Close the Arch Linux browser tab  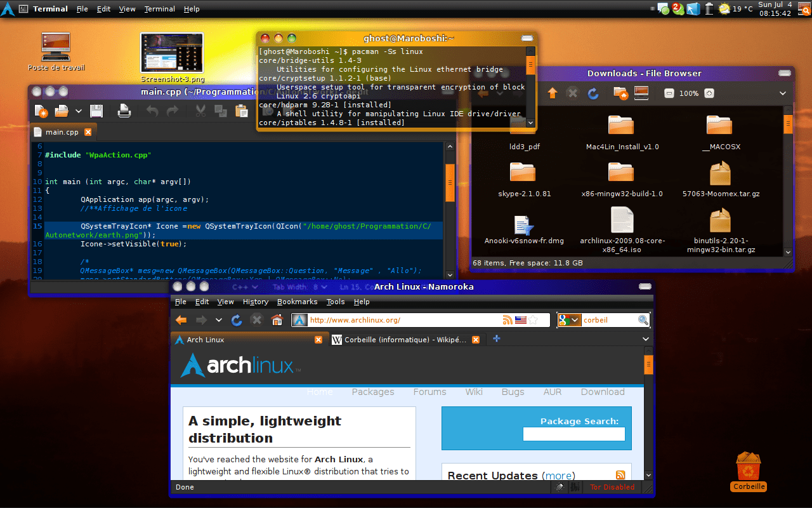(318, 340)
